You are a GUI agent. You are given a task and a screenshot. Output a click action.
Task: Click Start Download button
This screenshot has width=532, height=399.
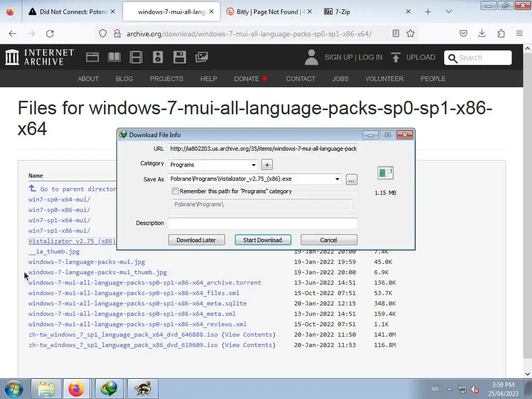263,240
